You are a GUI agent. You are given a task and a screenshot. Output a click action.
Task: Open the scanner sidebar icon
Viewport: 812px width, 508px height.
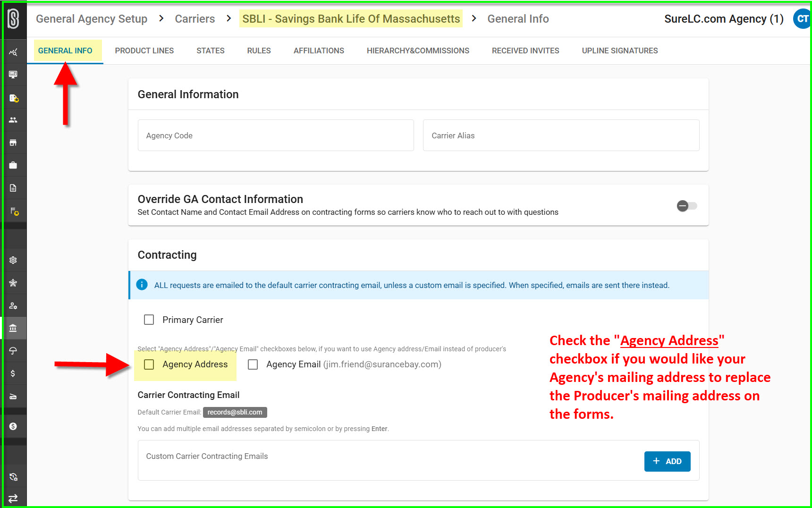click(x=13, y=396)
